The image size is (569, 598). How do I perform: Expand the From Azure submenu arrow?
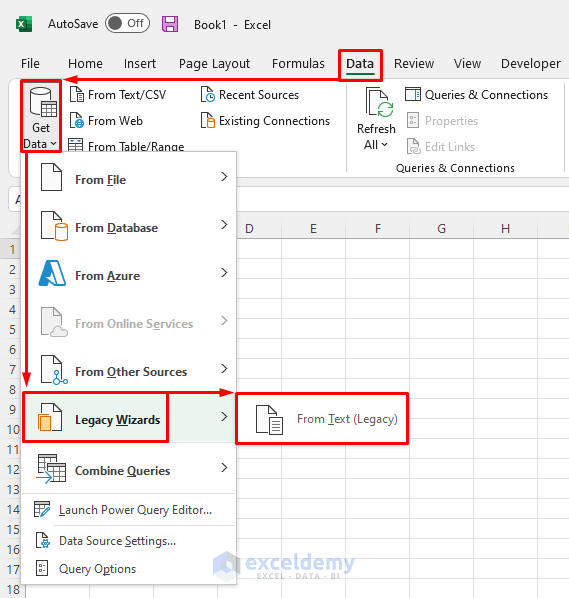point(224,273)
